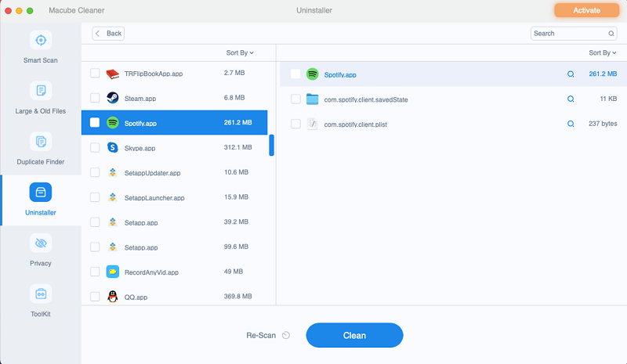Open the Large & Old Files icon

(x=41, y=91)
